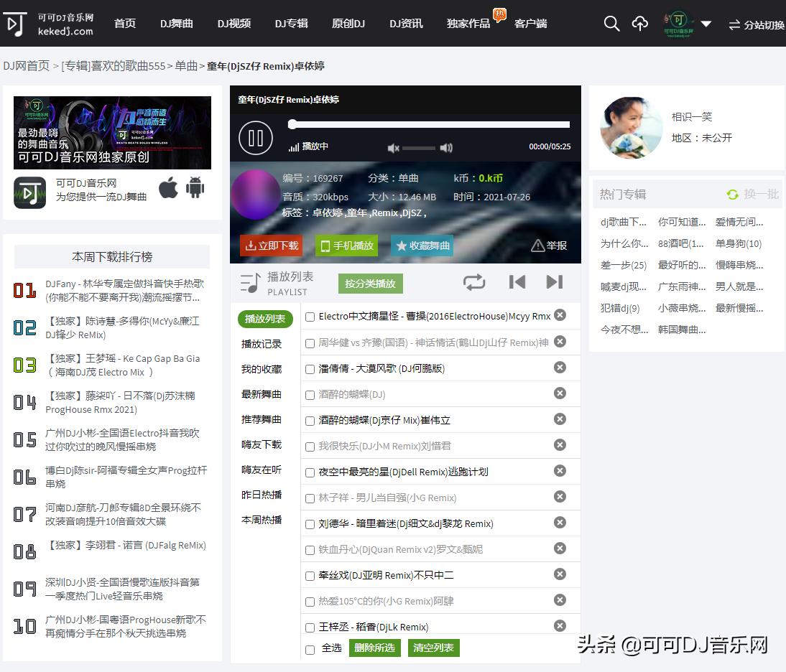Adjust the volume slider
The height and width of the screenshot is (672, 786).
click(419, 148)
